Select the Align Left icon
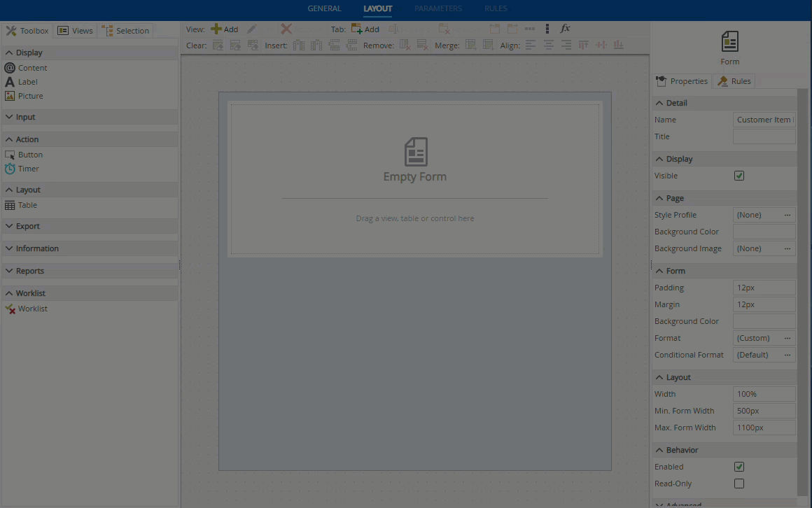 pos(531,45)
